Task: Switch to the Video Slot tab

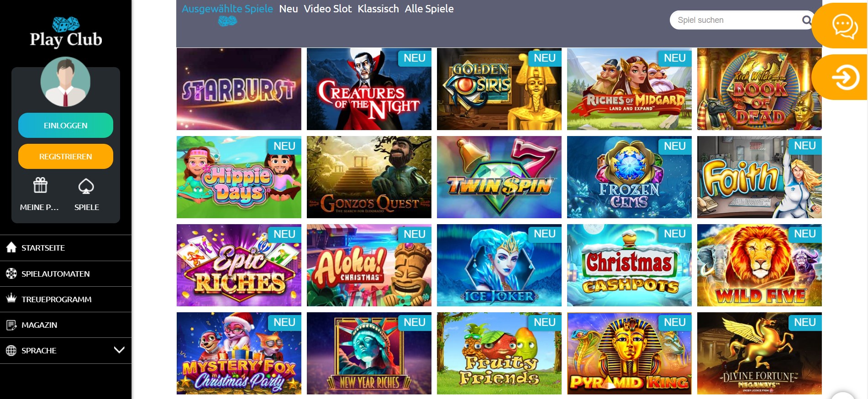Action: (x=328, y=9)
